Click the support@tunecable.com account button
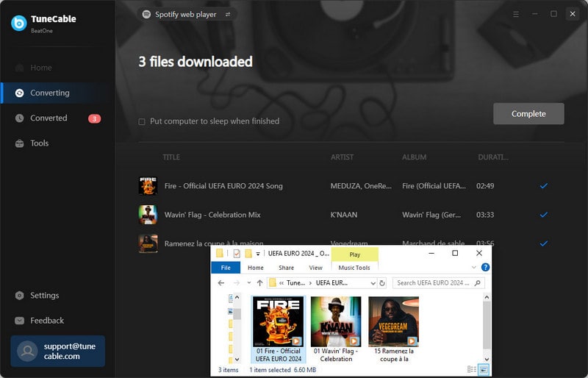Viewport: 588px width, 378px height. 58,351
